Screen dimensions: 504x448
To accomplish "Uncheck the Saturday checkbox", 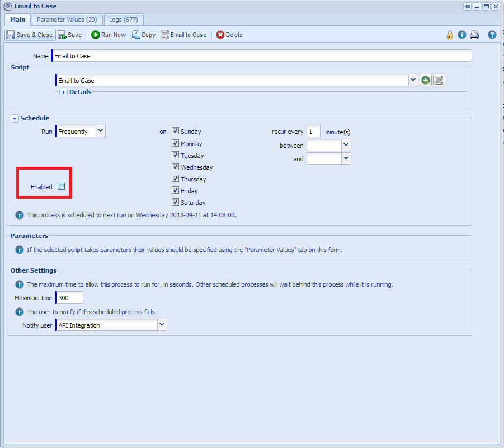I will click(175, 202).
